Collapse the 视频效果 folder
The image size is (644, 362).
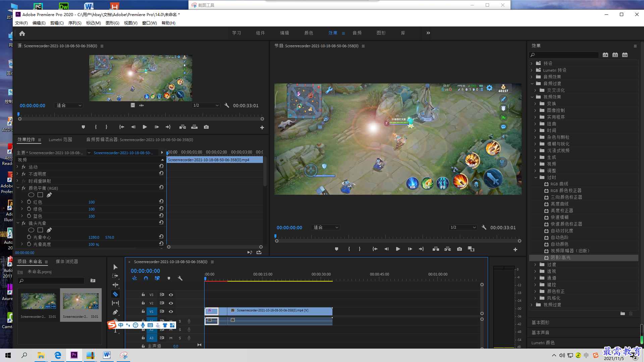click(x=532, y=97)
